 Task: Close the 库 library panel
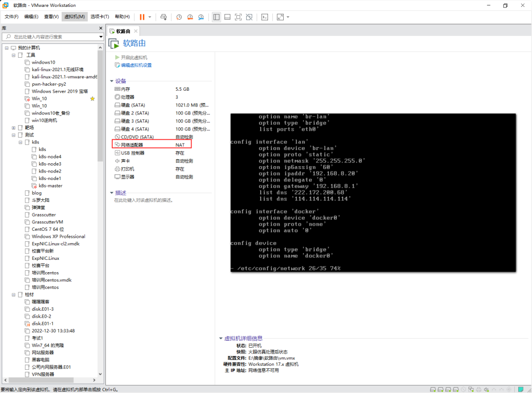pos(100,28)
